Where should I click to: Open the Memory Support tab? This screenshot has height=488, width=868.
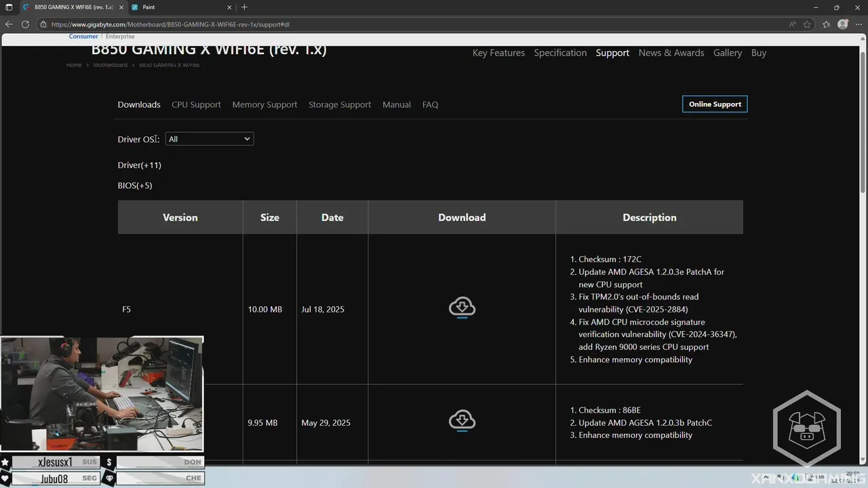point(264,104)
